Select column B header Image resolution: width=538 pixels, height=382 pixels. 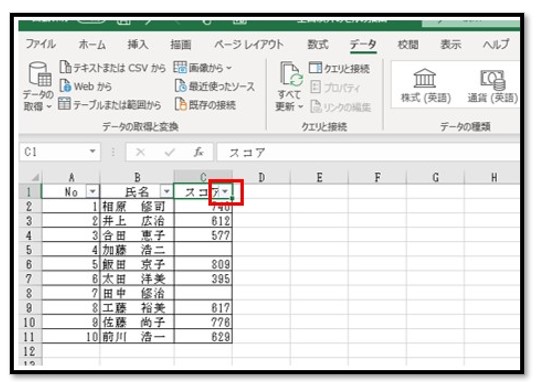(137, 177)
